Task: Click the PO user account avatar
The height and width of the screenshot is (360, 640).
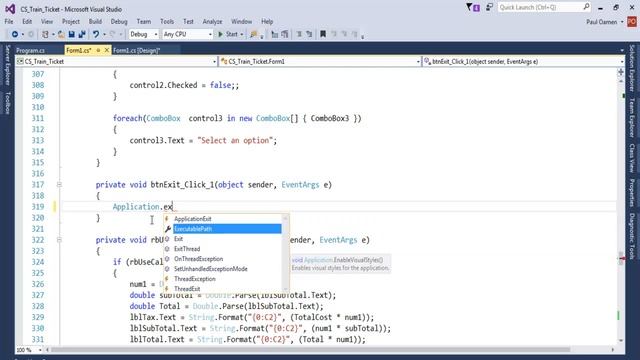Action: pyautogui.click(x=632, y=22)
